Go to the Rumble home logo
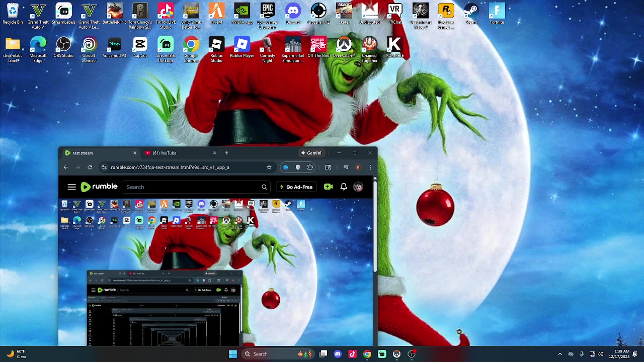 [99, 187]
